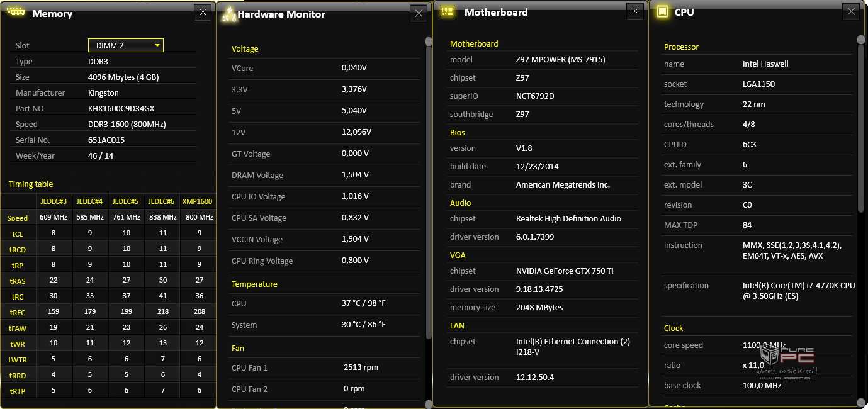This screenshot has height=409, width=868.
Task: Click the "MAX TDP" label
Action: (680, 225)
